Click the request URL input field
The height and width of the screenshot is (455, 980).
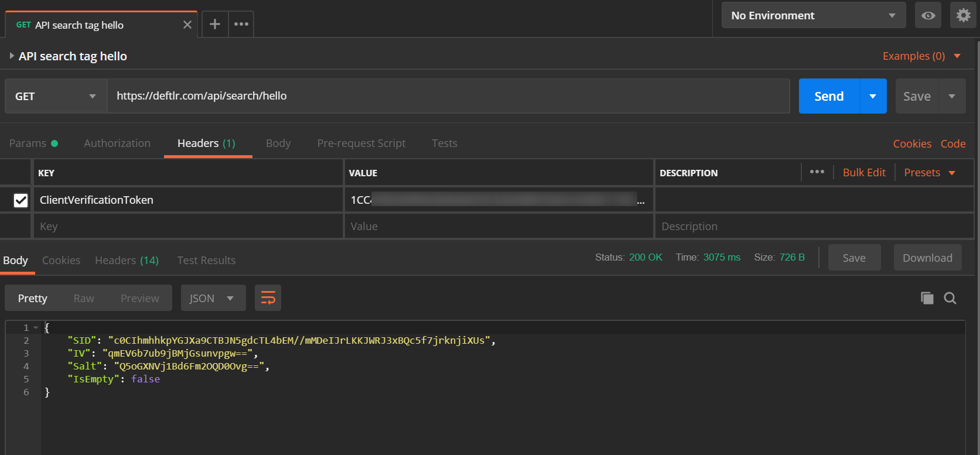click(448, 96)
